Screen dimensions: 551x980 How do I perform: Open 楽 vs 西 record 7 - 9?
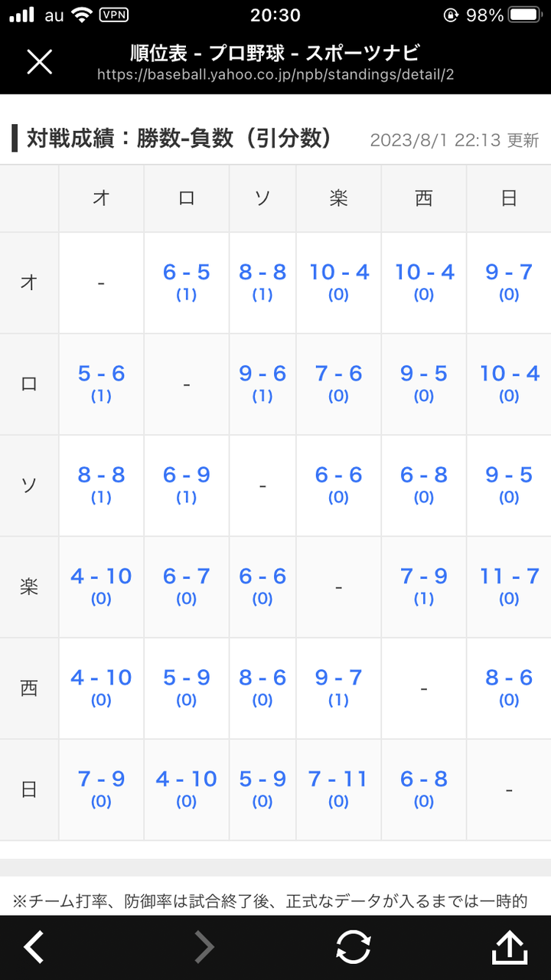click(x=424, y=577)
